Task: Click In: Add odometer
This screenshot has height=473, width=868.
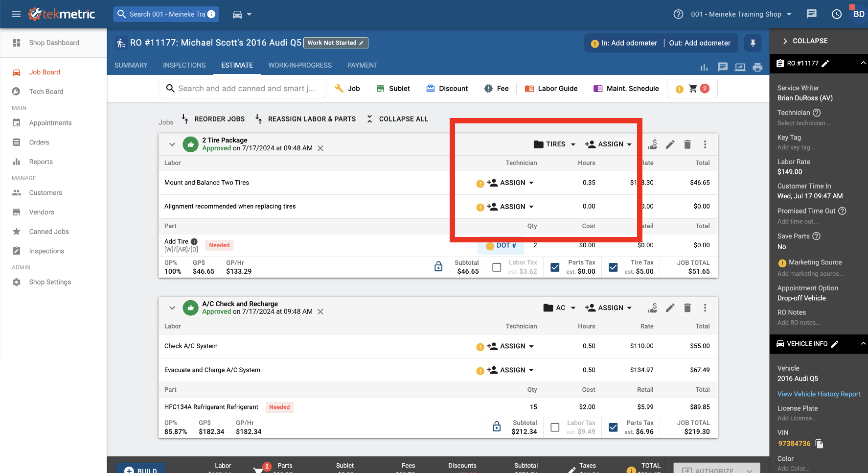Action: coord(624,43)
